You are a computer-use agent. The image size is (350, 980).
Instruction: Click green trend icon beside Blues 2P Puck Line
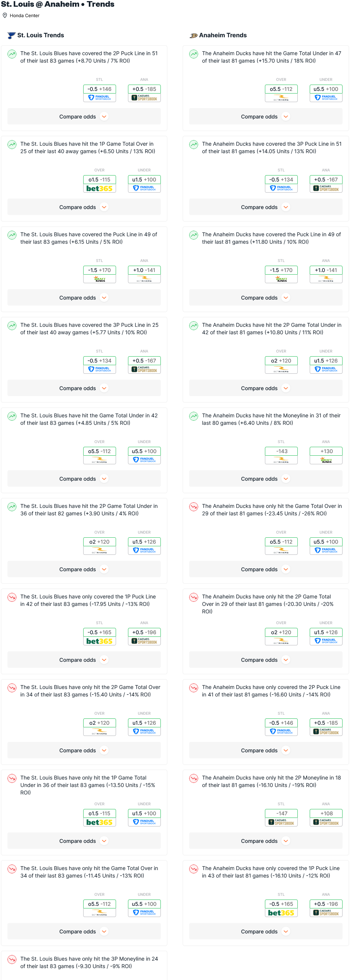12,54
